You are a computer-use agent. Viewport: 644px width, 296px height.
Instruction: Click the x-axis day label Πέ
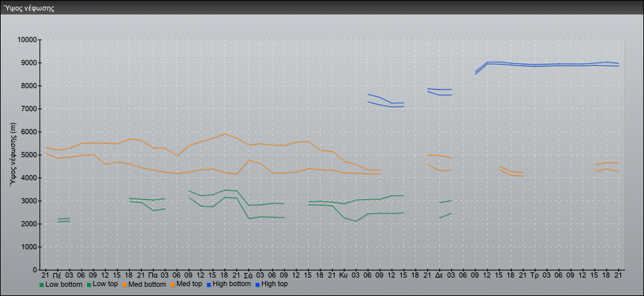57,275
